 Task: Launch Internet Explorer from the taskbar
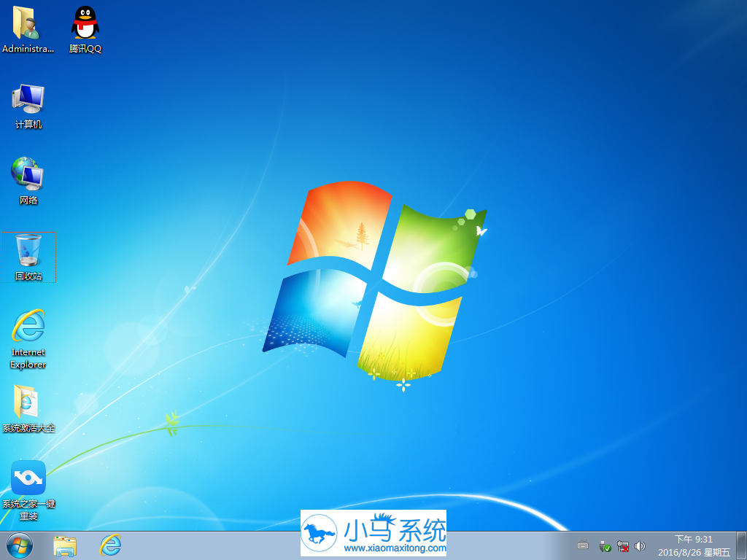(x=110, y=545)
